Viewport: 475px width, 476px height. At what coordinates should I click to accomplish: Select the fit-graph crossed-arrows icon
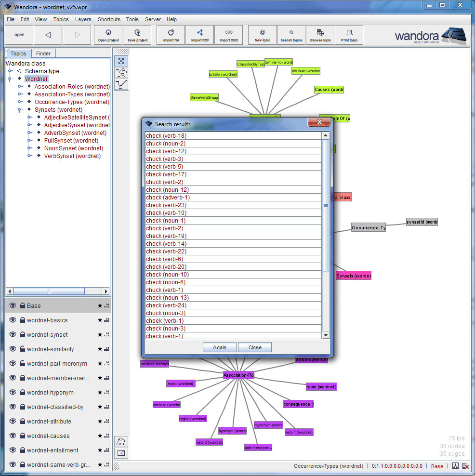(121, 61)
